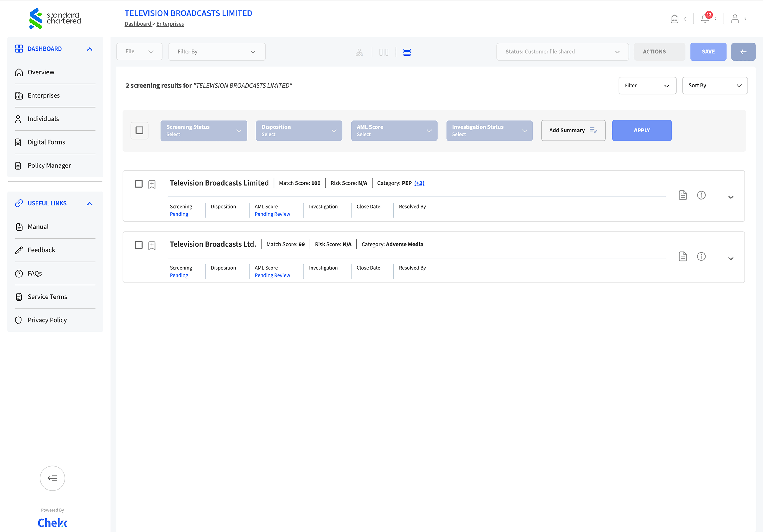Follow the Dashboard breadcrumb link
Image resolution: width=763 pixels, height=532 pixels.
click(x=138, y=24)
